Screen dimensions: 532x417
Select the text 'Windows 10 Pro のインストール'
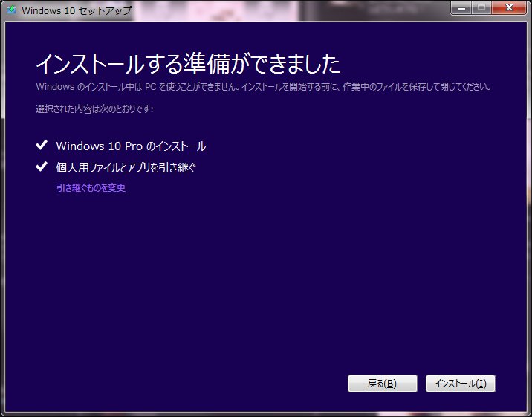(x=131, y=146)
